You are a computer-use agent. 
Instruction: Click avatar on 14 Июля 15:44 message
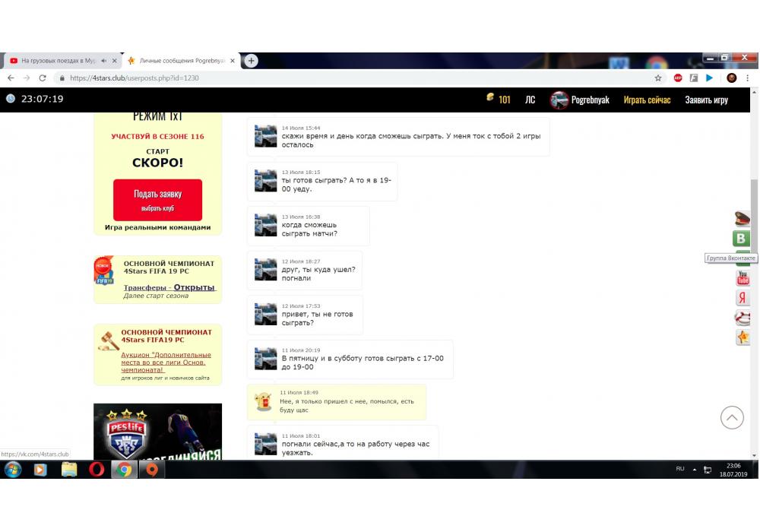265,136
